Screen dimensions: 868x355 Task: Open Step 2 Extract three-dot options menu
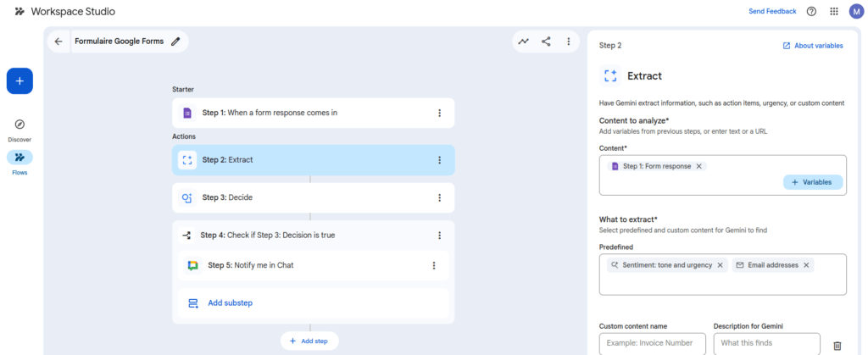pos(440,160)
